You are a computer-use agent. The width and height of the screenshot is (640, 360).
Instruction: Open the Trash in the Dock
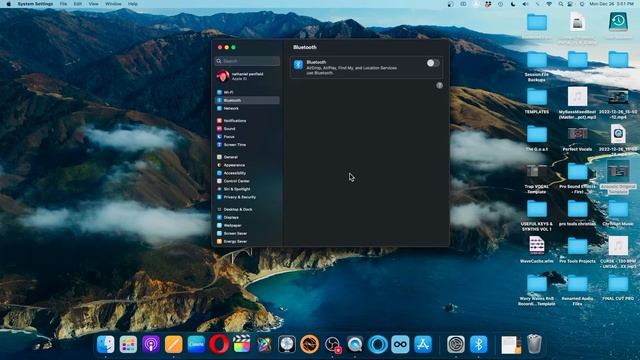pos(534,344)
